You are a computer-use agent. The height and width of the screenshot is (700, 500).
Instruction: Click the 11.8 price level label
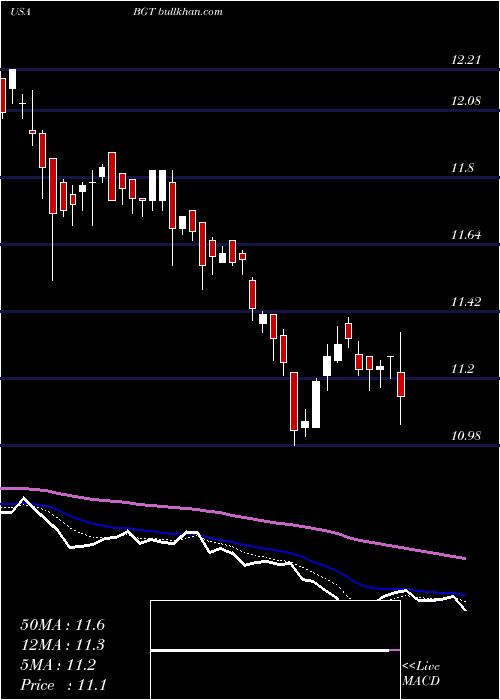[x=462, y=168]
